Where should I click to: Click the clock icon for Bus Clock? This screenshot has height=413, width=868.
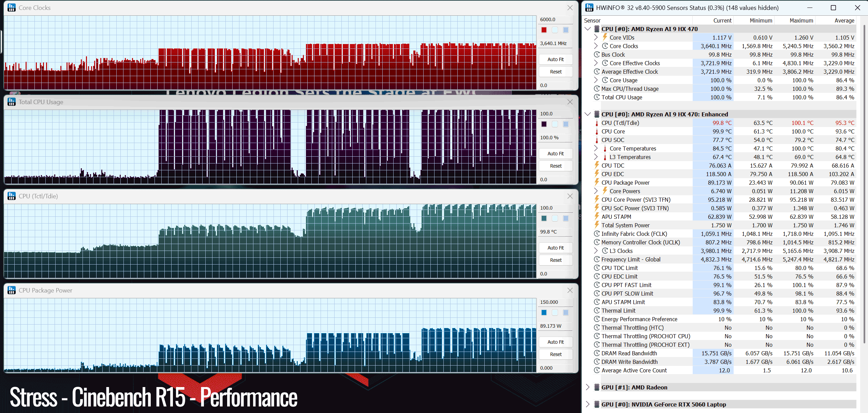click(x=597, y=55)
